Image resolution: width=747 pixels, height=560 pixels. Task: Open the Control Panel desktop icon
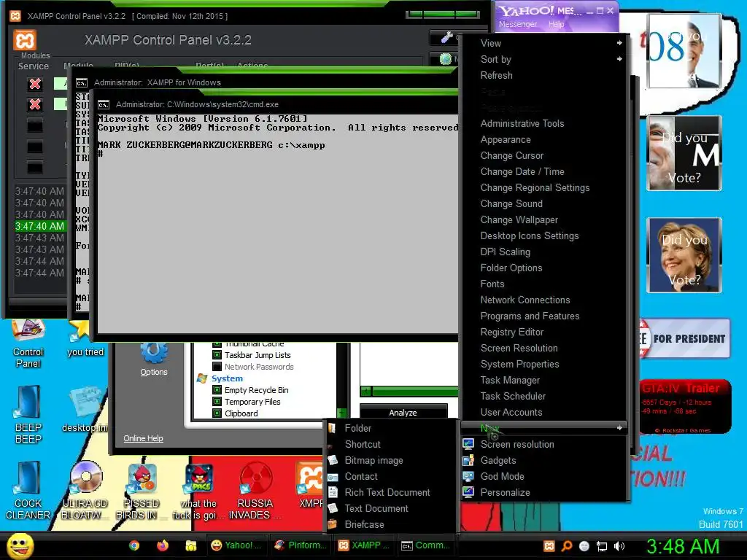28,344
